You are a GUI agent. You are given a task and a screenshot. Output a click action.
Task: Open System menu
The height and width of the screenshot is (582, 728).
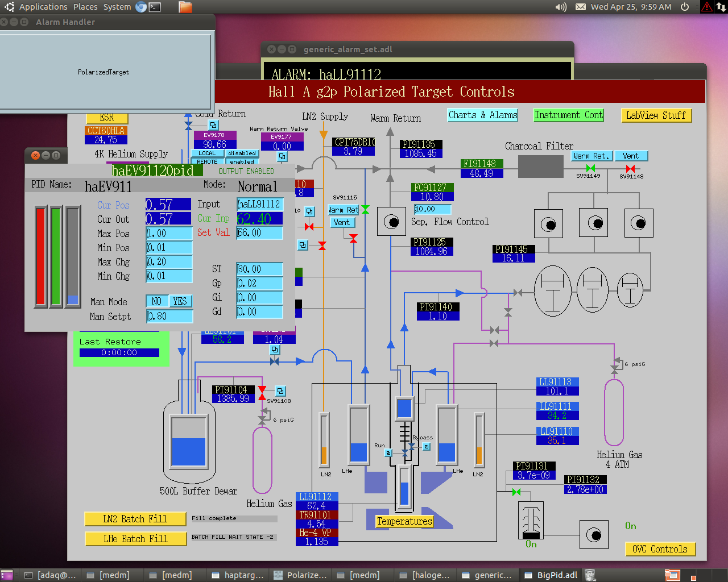[117, 7]
